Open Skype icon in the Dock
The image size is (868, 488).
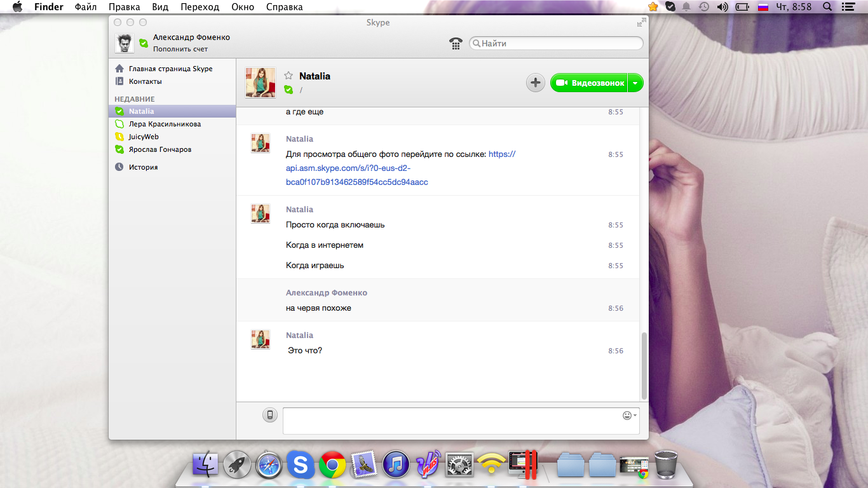point(301,464)
